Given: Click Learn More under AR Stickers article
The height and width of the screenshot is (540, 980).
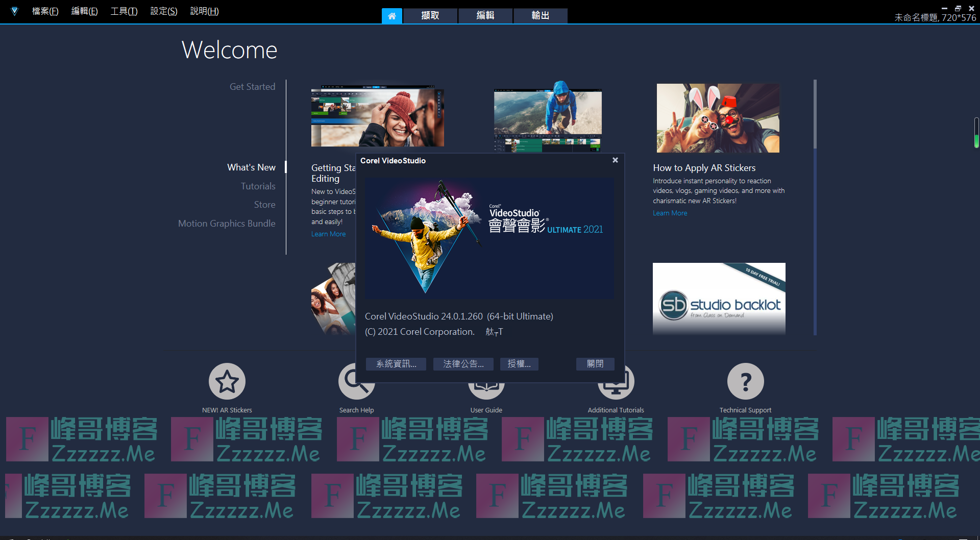Looking at the screenshot, I should [670, 213].
